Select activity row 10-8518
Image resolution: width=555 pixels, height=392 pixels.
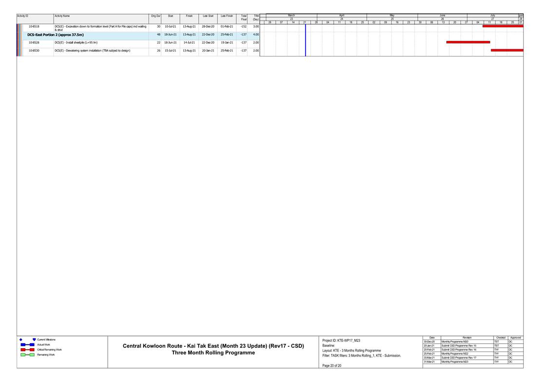[34, 26]
